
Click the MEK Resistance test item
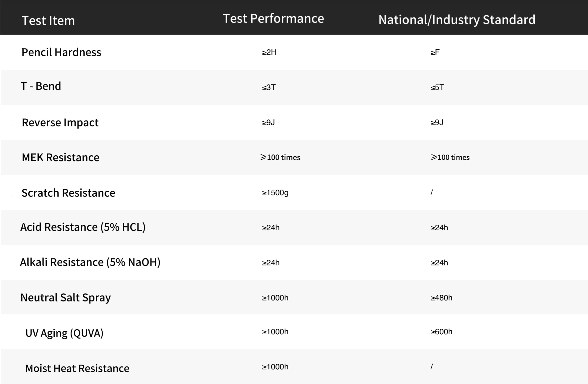click(60, 157)
